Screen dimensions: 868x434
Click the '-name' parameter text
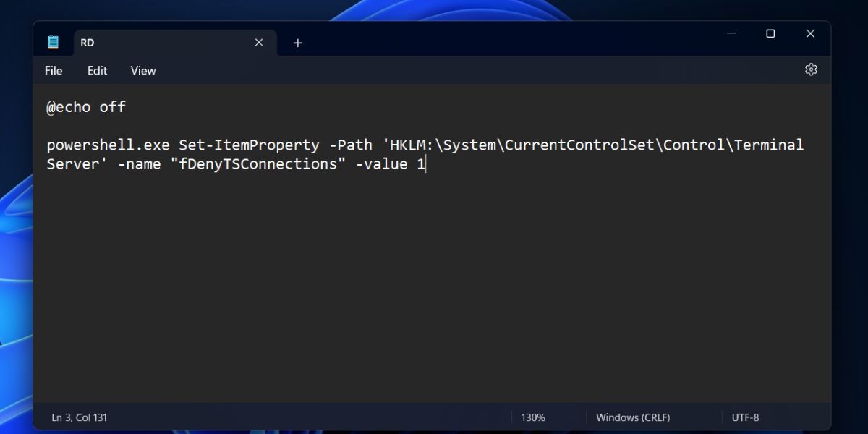(139, 164)
